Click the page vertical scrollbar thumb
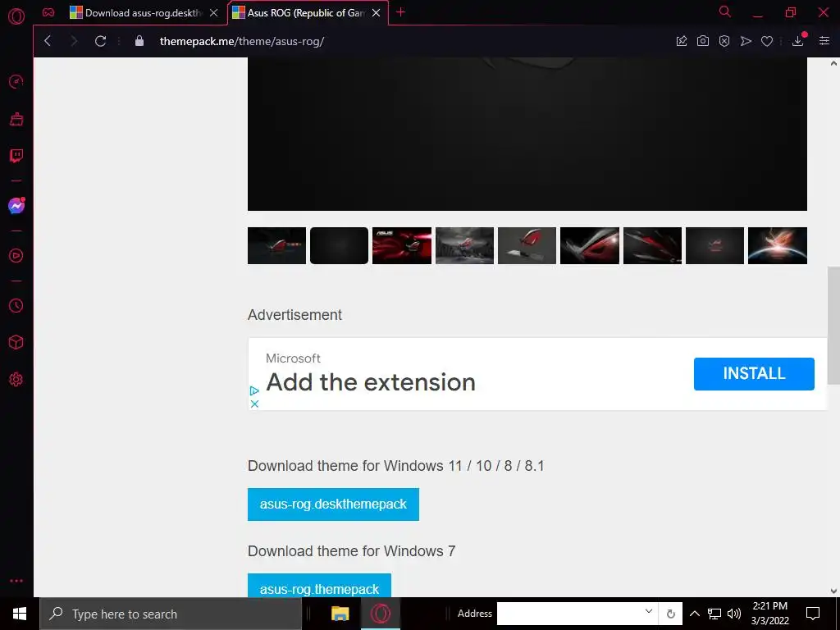The image size is (840, 630). 833,325
